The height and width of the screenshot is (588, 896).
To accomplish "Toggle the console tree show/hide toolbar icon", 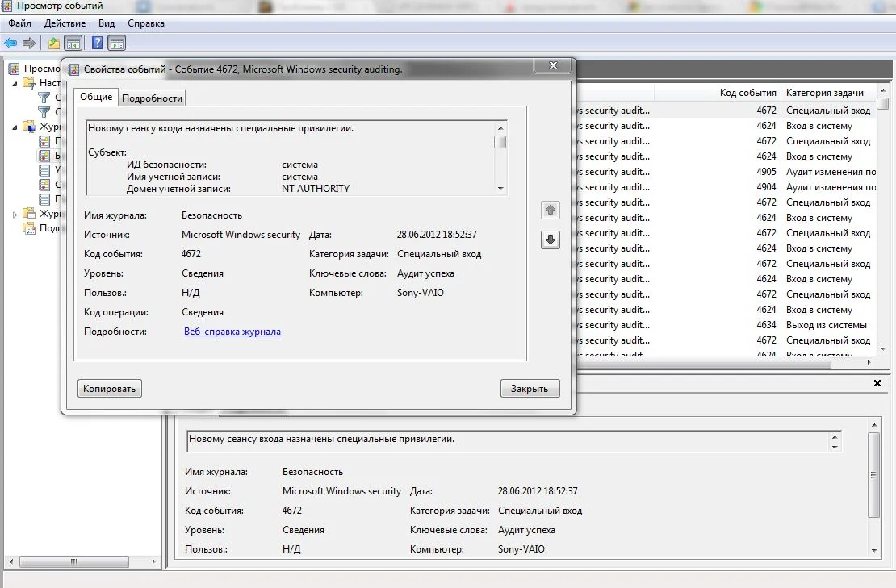I will [x=73, y=44].
